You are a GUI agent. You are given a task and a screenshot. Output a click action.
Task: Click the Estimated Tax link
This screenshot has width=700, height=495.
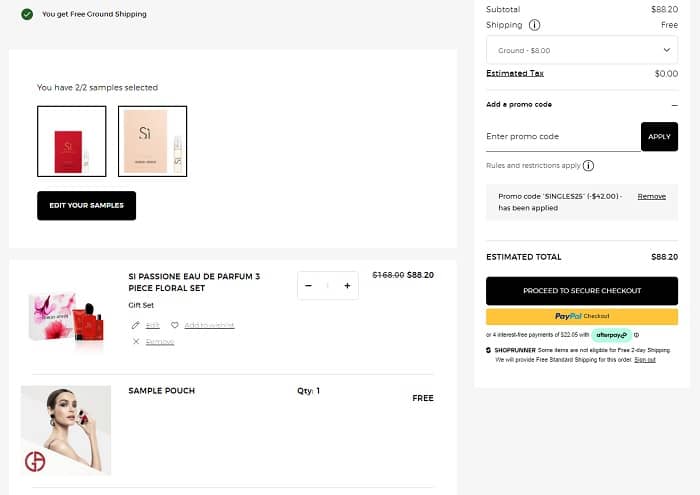[x=515, y=73]
